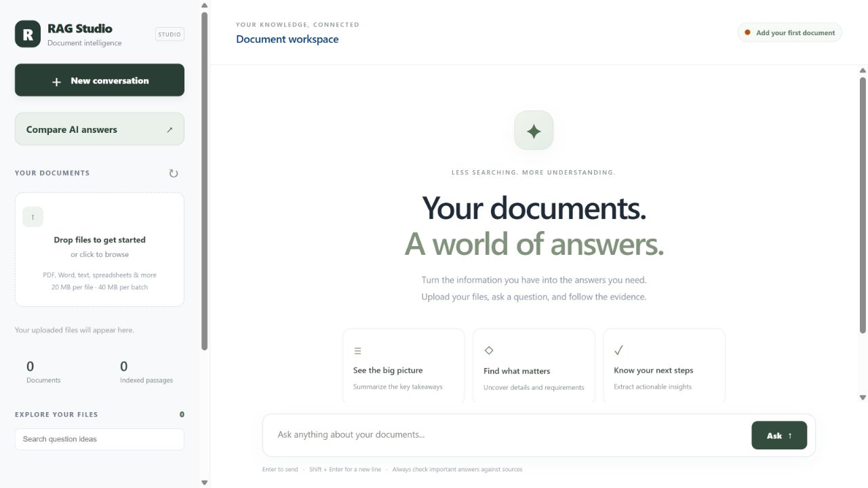This screenshot has width=868, height=488.
Task: Select the Find what matters card
Action: (534, 366)
